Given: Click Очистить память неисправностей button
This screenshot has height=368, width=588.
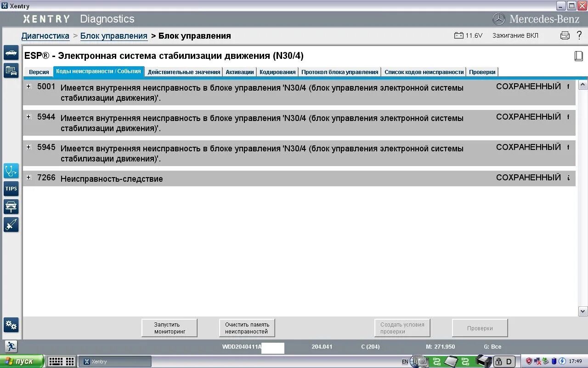Looking at the screenshot, I should tap(247, 328).
